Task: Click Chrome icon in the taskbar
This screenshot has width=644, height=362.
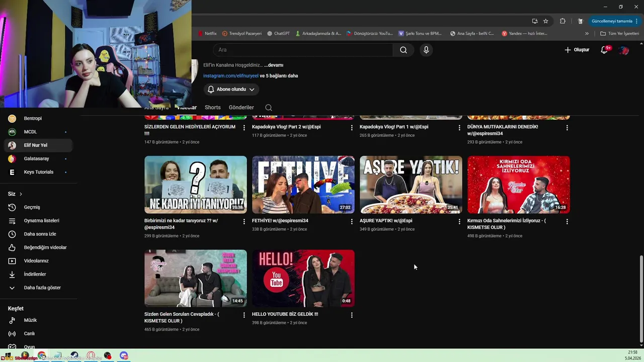Action: [41, 356]
